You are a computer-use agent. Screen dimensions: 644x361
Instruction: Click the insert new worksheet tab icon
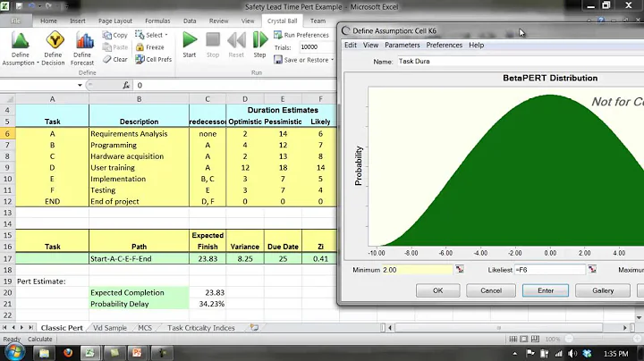coord(254,328)
